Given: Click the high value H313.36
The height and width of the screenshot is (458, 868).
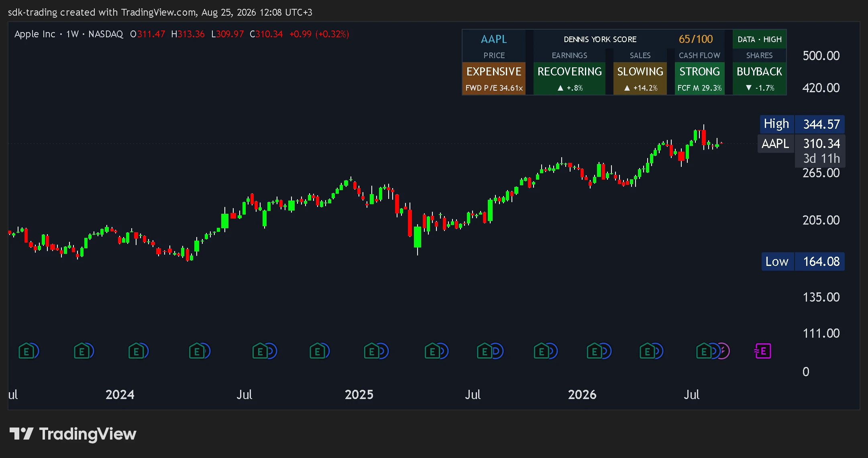Looking at the screenshot, I should point(187,34).
